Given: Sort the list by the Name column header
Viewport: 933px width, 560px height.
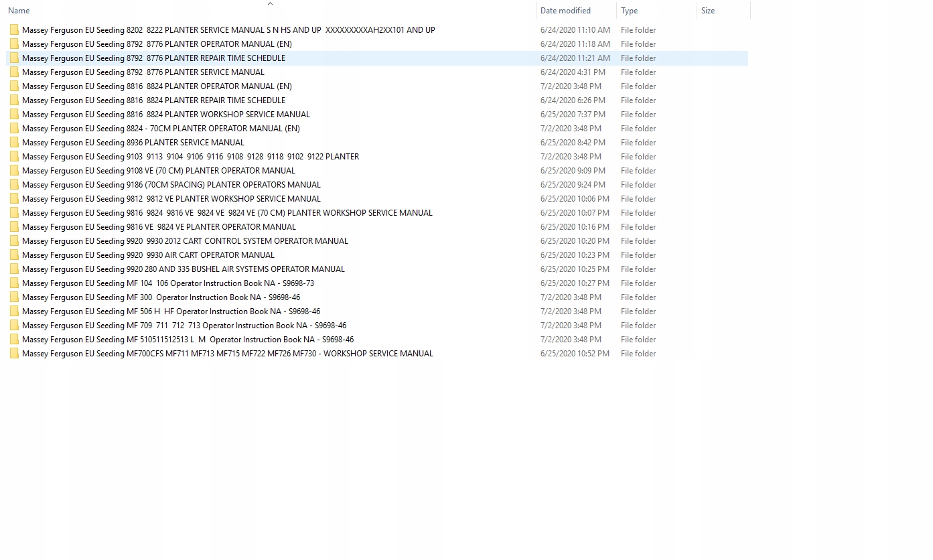Looking at the screenshot, I should pos(19,11).
